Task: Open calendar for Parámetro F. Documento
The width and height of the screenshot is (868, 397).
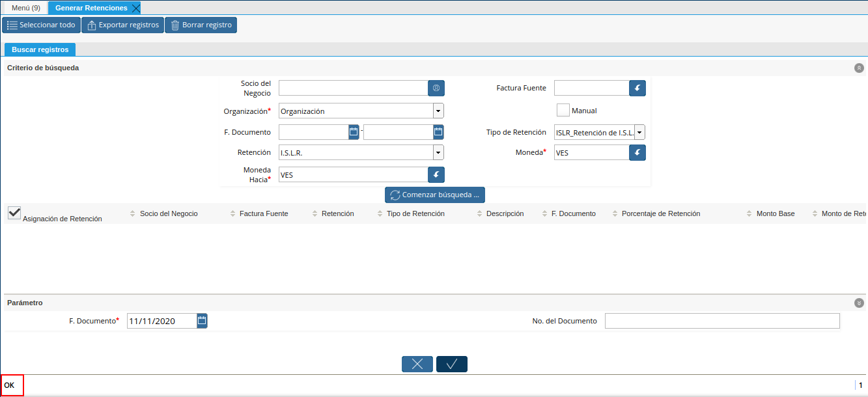Action: [202, 321]
